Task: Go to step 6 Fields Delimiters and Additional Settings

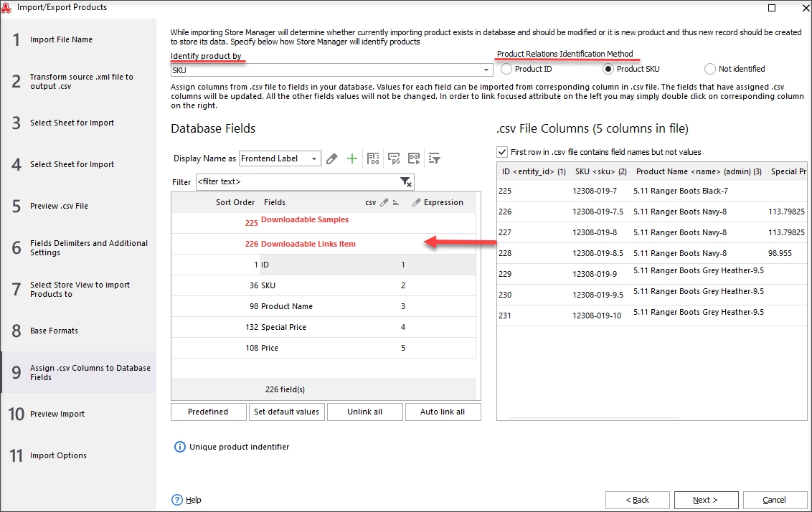Action: click(x=78, y=247)
